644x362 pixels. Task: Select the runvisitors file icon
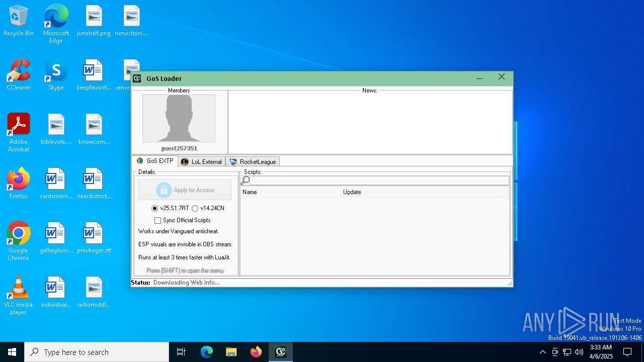point(131,21)
